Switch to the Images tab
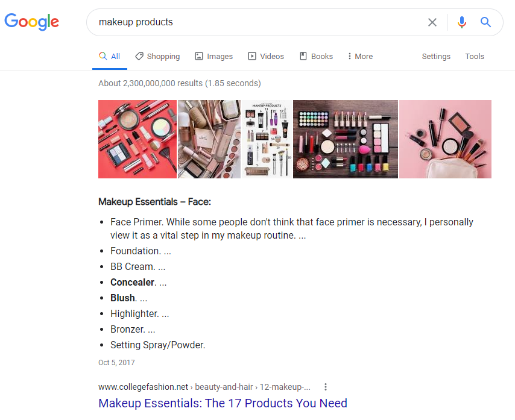The width and height of the screenshot is (515, 420). (x=213, y=56)
